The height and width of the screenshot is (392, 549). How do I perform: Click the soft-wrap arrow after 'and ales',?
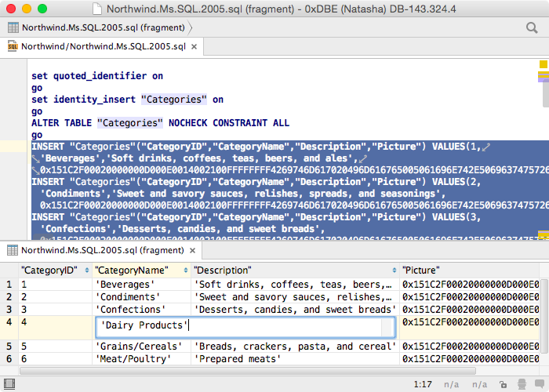(x=362, y=159)
